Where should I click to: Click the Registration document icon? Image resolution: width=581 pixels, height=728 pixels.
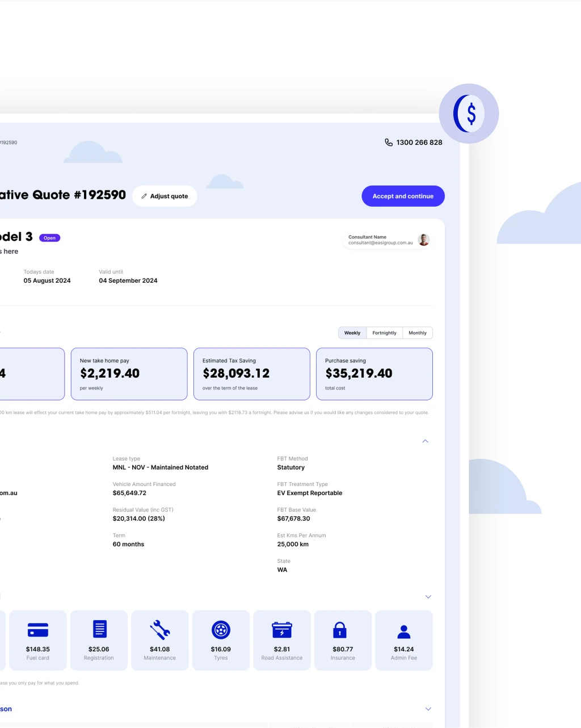[99, 629]
